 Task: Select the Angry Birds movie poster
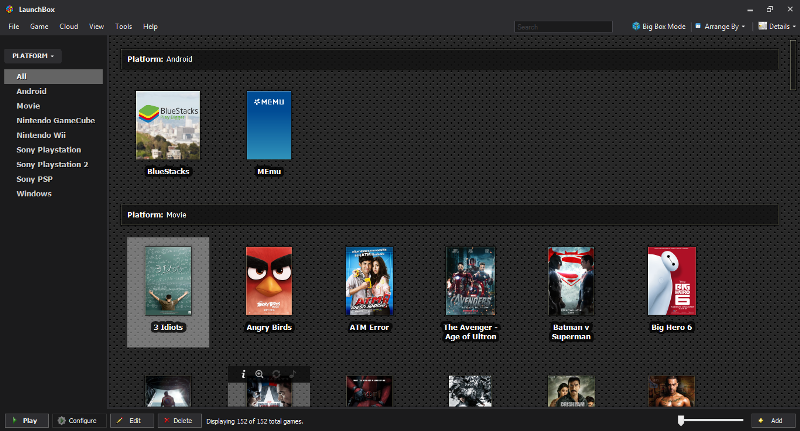[269, 281]
